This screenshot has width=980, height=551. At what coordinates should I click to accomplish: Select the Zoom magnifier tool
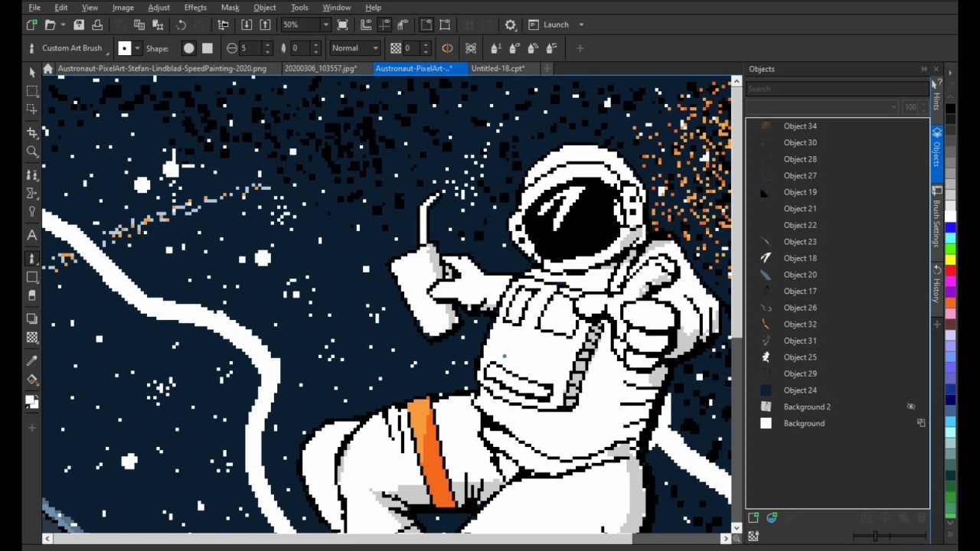[x=31, y=152]
